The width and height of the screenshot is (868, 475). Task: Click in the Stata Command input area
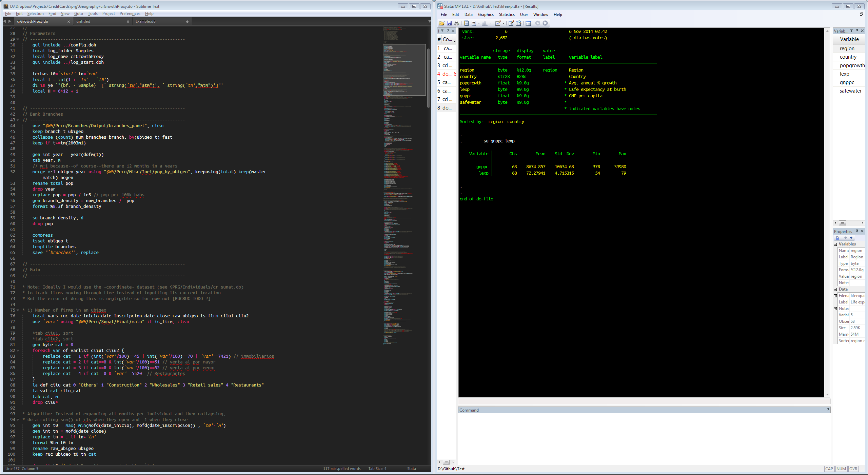pyautogui.click(x=641, y=437)
